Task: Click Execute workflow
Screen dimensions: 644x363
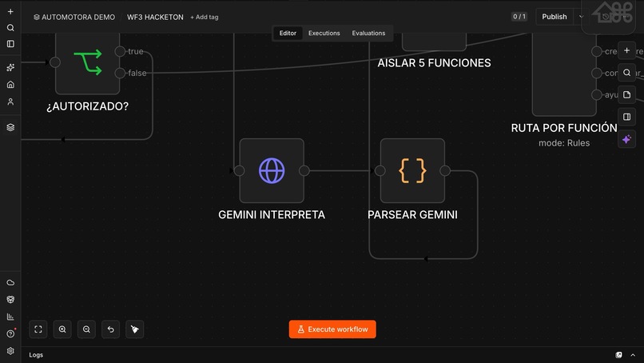Action: click(332, 329)
